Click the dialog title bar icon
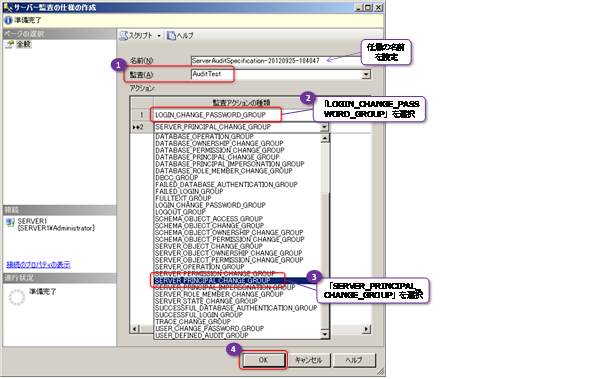This screenshot has width=590, height=379. point(8,7)
